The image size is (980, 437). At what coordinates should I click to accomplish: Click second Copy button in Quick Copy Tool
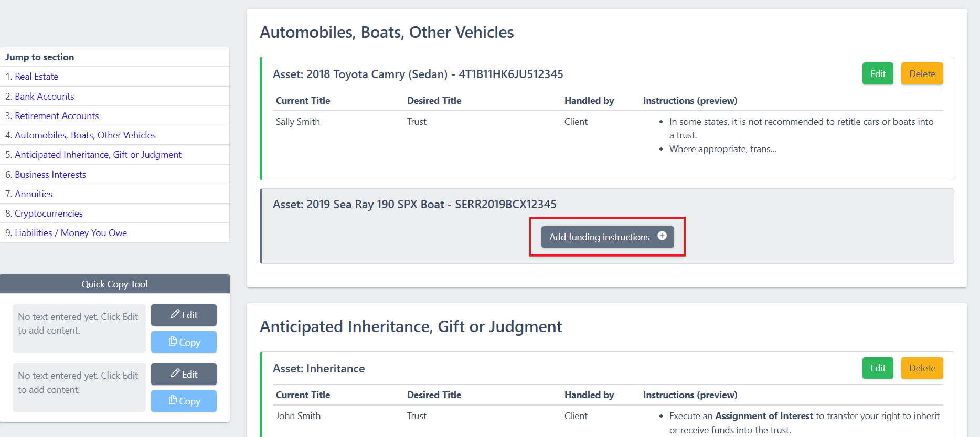pos(184,401)
